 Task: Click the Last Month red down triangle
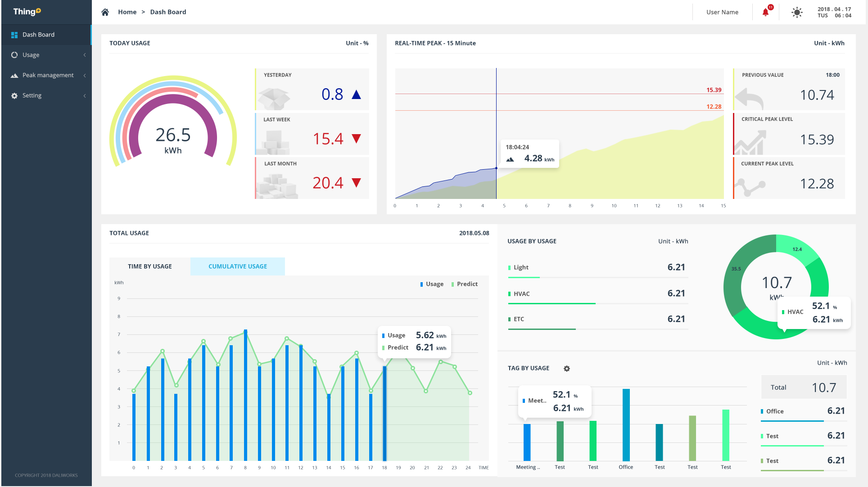coord(357,183)
